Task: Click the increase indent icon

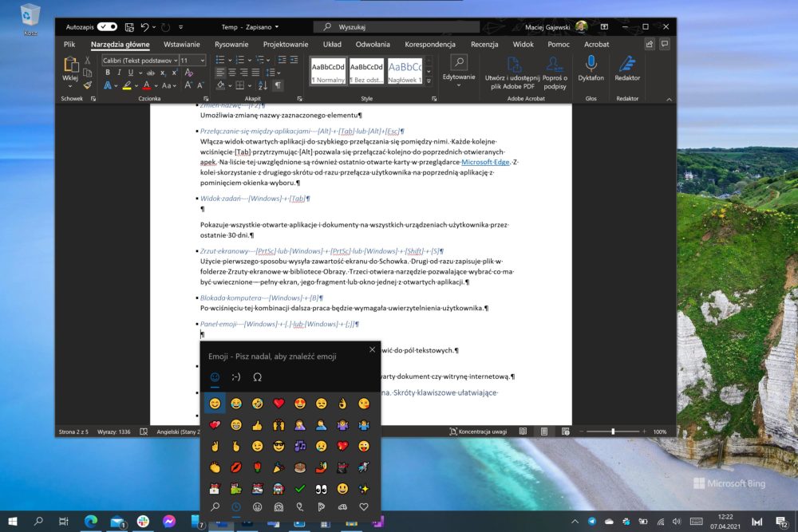Action: tap(294, 60)
